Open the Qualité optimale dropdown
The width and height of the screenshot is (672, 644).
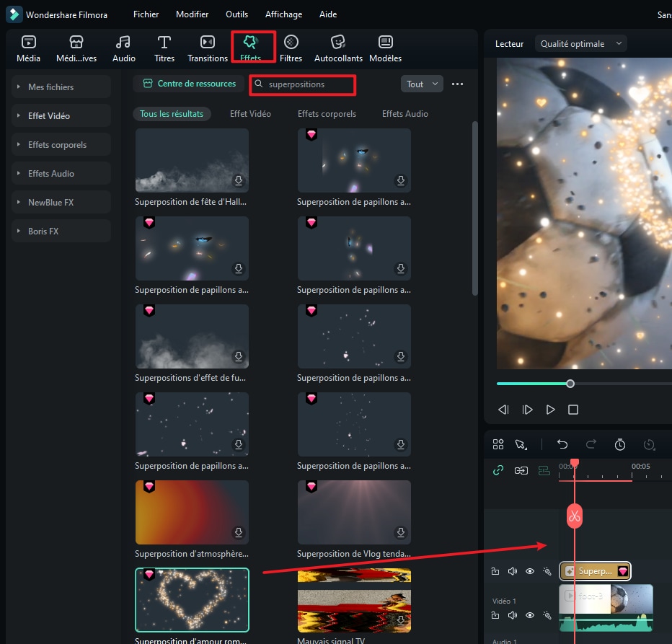(580, 44)
